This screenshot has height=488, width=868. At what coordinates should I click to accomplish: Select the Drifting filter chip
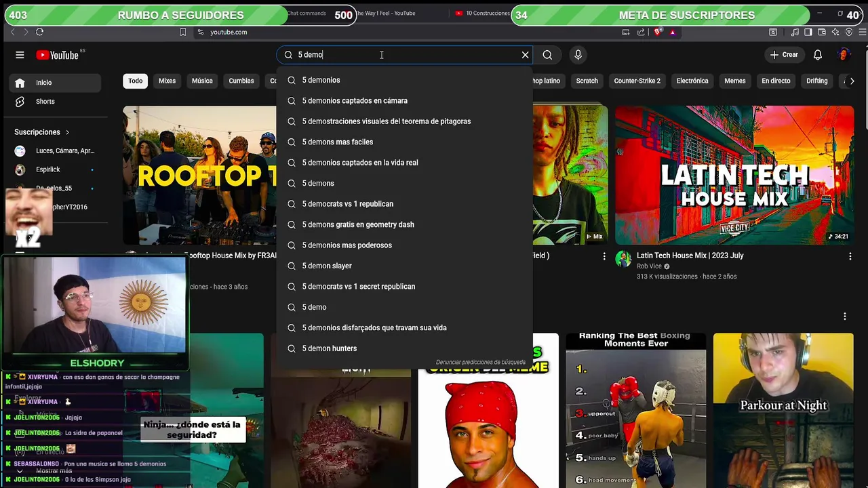pos(817,81)
